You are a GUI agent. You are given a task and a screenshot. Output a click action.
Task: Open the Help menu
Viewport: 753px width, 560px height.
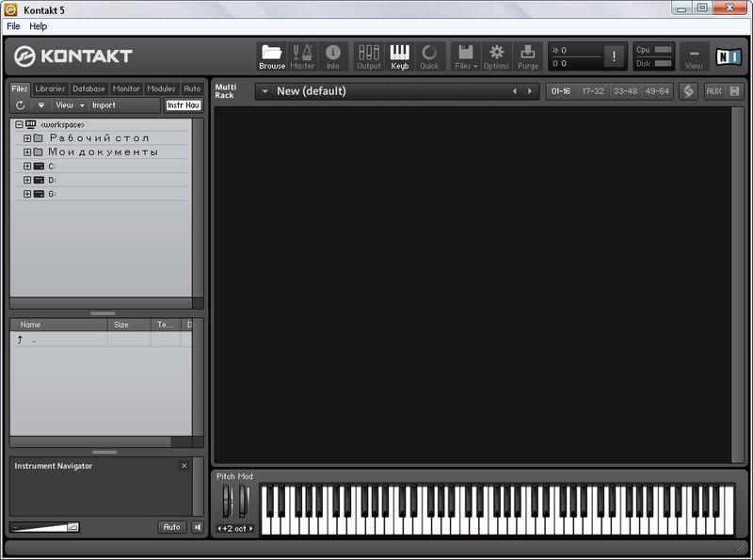pyautogui.click(x=38, y=26)
